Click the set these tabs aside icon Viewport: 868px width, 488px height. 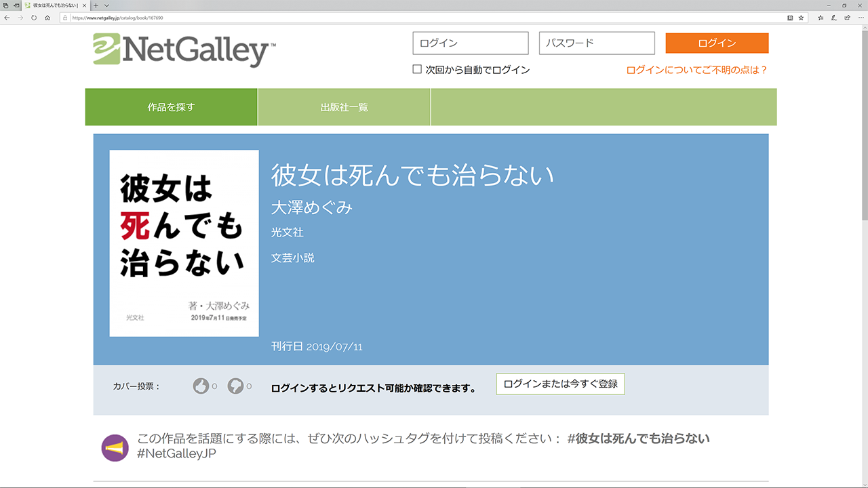(16, 5)
